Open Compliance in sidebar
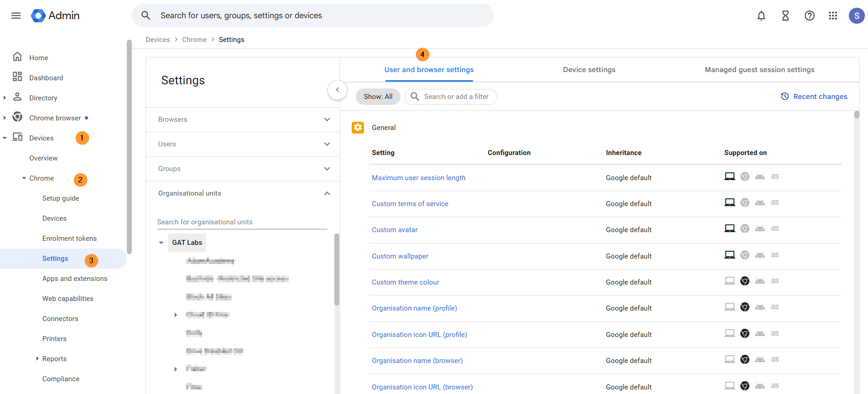The image size is (868, 394). (x=61, y=379)
